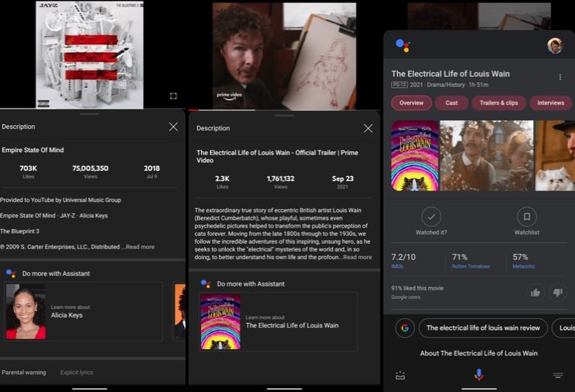Open the Assistant snapshot inbox icon
Image resolution: width=575 pixels, height=392 pixels.
coord(400,375)
